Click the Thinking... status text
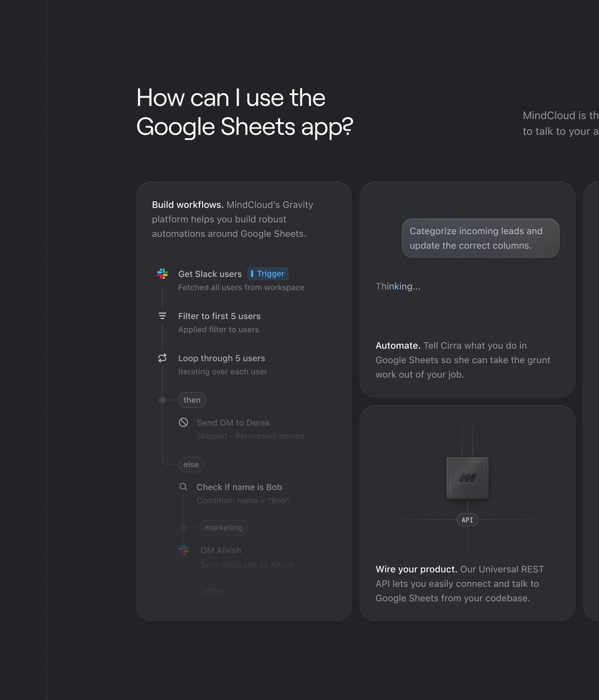This screenshot has height=700, width=599. click(398, 286)
